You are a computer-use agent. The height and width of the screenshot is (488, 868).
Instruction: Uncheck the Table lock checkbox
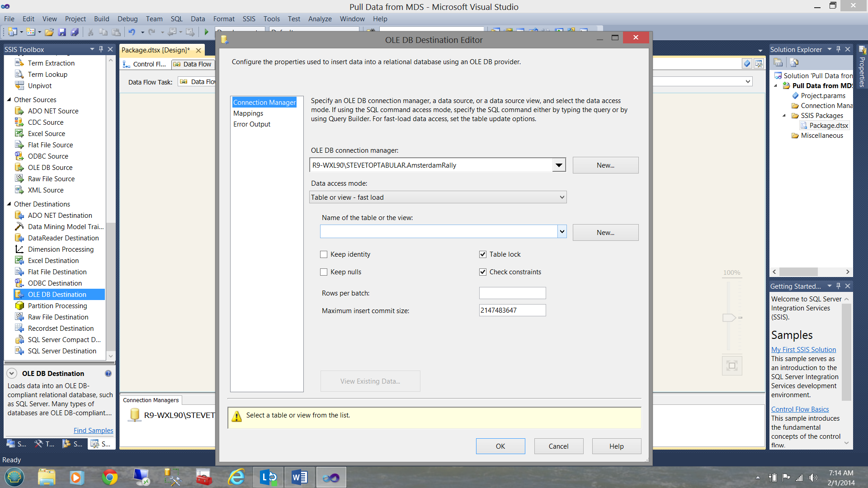click(x=483, y=254)
